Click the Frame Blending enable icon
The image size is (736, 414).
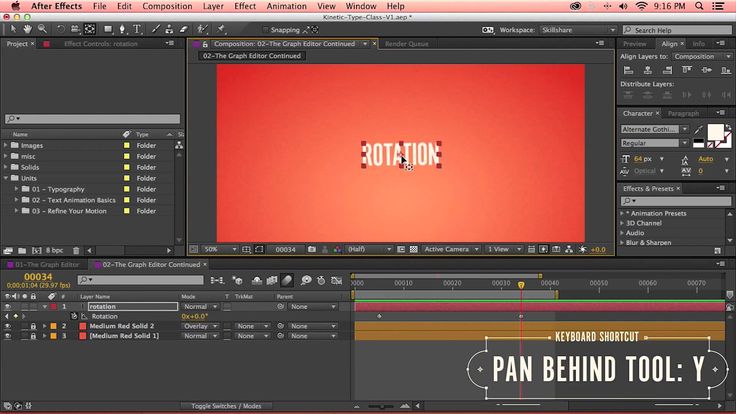pos(272,281)
